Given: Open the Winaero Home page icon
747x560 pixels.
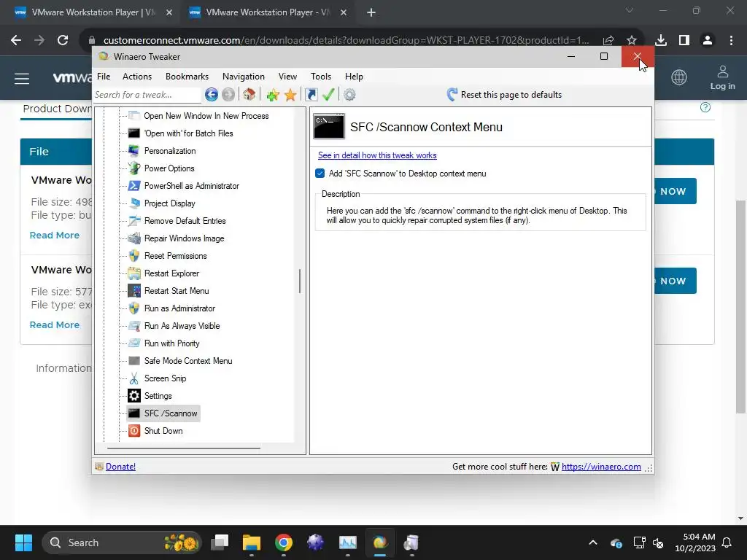Looking at the screenshot, I should click(x=249, y=94).
